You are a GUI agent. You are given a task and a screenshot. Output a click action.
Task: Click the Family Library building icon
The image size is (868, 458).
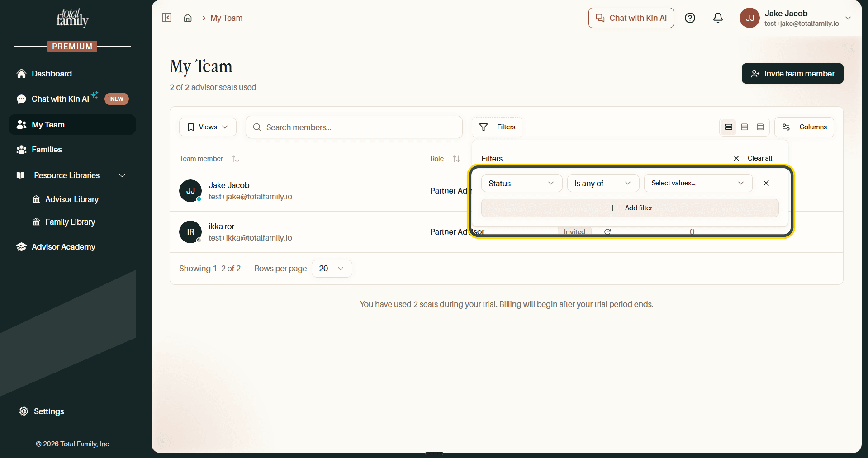pyautogui.click(x=36, y=222)
